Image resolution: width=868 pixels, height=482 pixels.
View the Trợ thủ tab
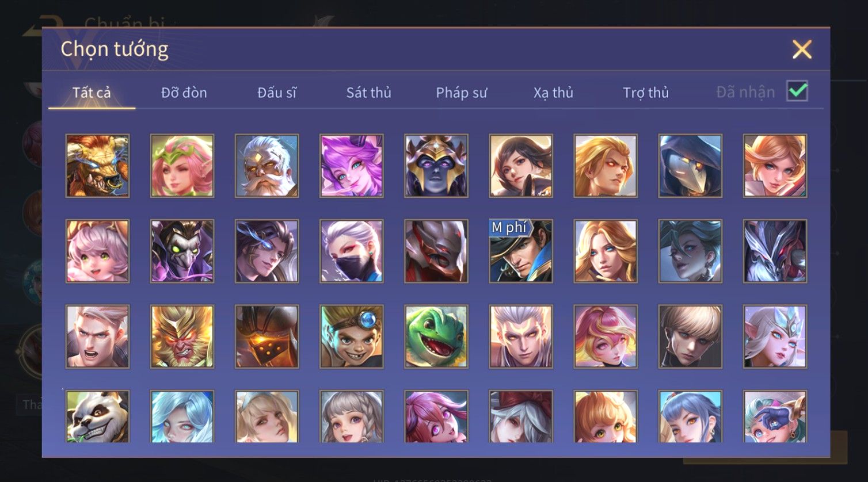point(646,93)
